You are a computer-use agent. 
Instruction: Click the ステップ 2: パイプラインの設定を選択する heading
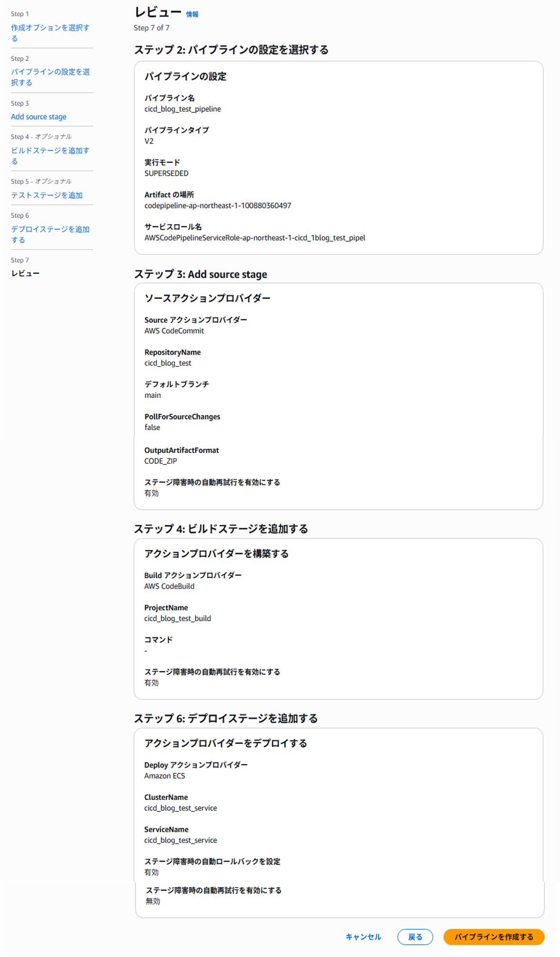click(x=231, y=50)
